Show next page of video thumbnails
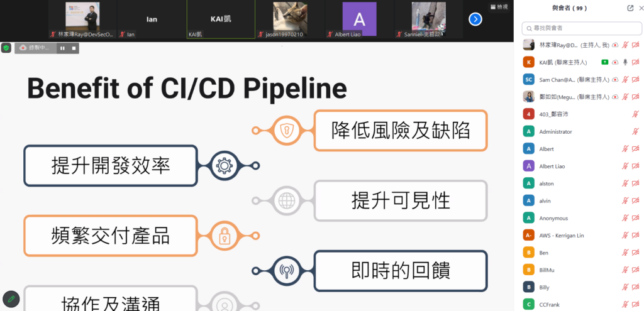Viewport: 644px width, 311px height. point(475,19)
